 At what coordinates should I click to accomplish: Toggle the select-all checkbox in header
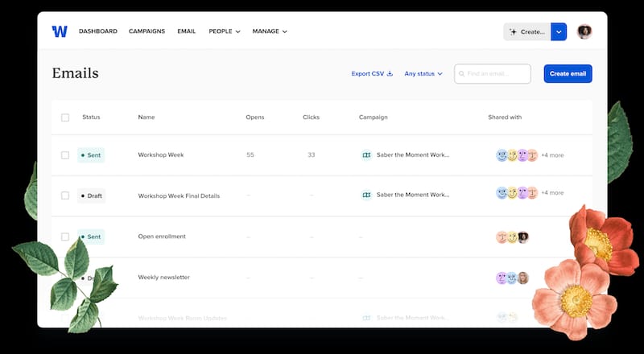[x=65, y=117]
